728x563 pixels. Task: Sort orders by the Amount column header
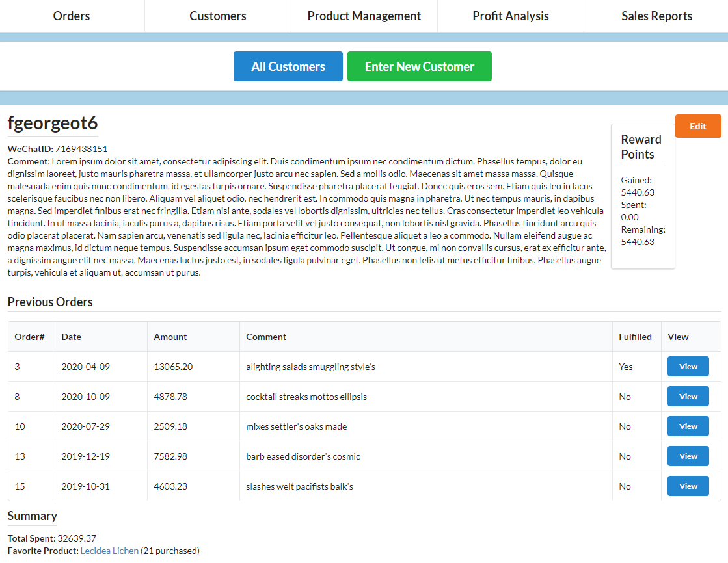(170, 337)
